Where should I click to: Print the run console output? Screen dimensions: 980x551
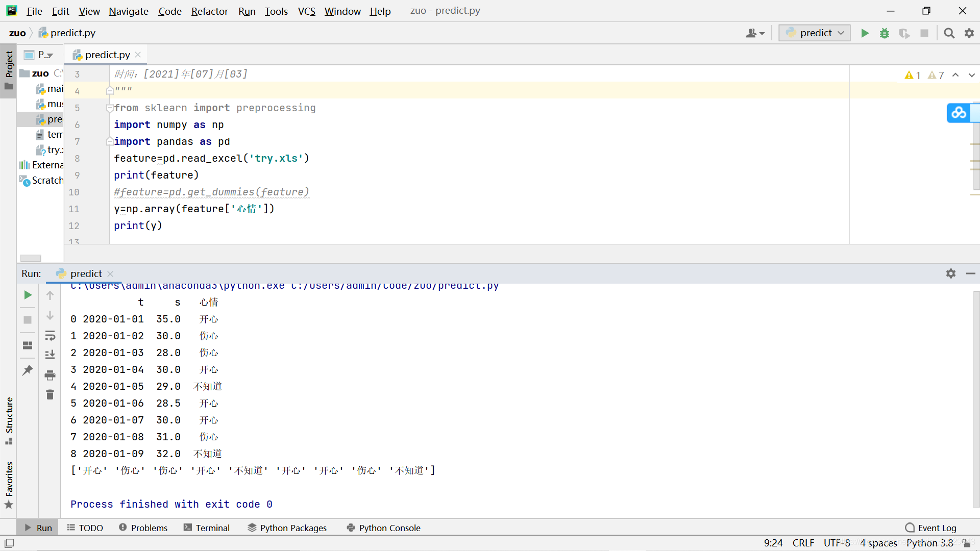50,375
